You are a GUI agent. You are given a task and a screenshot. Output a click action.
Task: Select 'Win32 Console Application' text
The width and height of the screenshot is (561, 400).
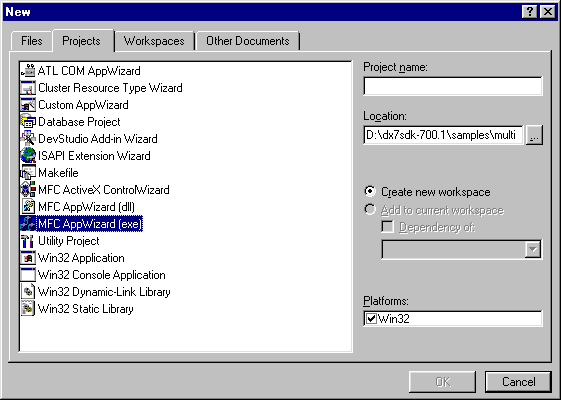tap(102, 275)
